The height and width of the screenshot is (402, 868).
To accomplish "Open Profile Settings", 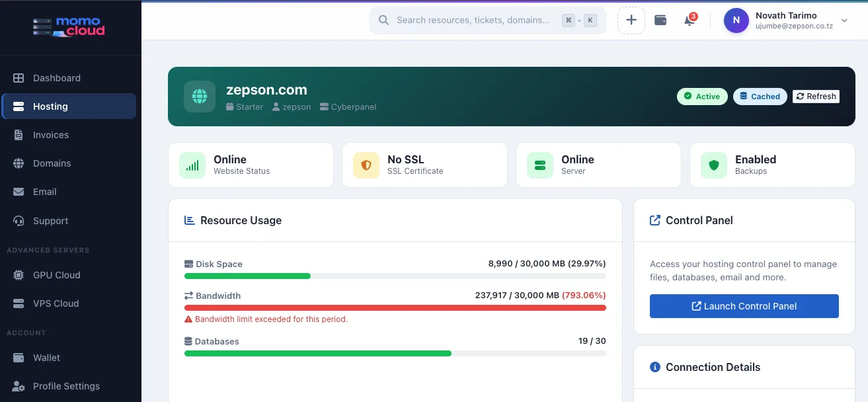I will [x=69, y=386].
